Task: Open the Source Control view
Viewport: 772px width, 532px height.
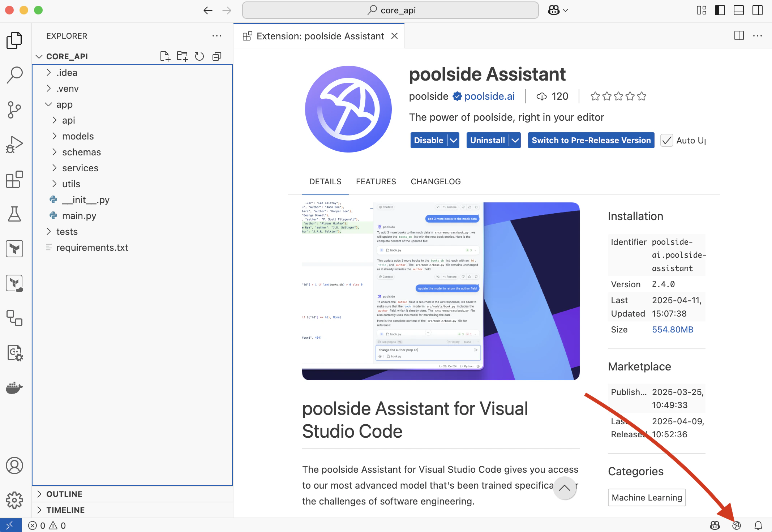Action: coord(14,110)
